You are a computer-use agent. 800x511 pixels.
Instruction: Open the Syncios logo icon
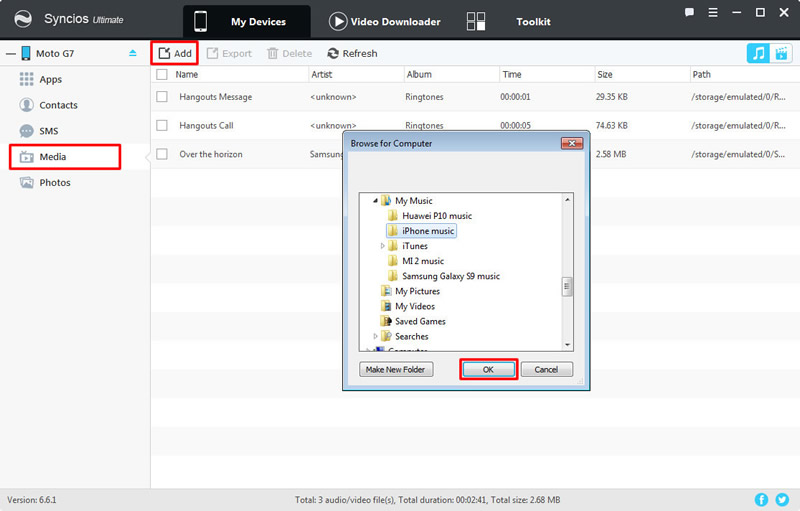23,19
